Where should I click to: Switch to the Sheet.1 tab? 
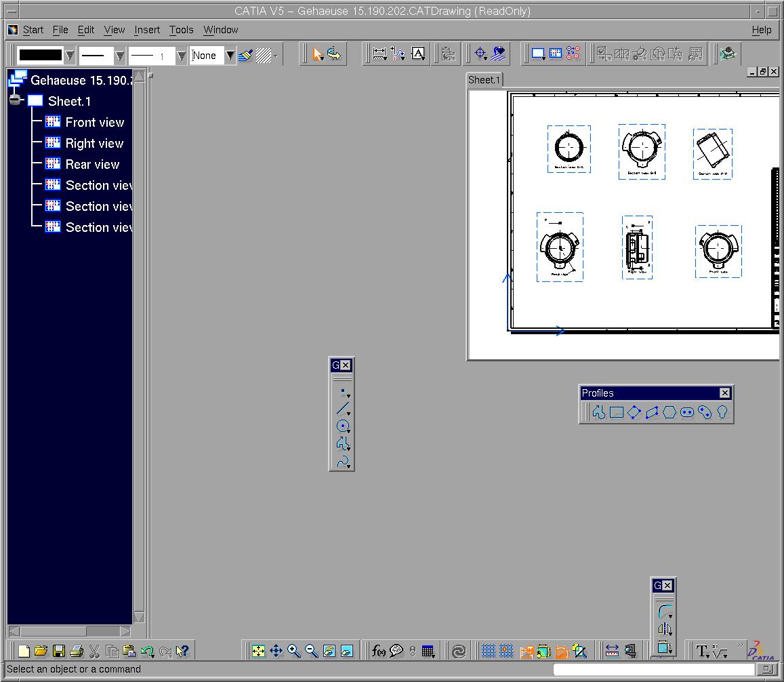(484, 80)
